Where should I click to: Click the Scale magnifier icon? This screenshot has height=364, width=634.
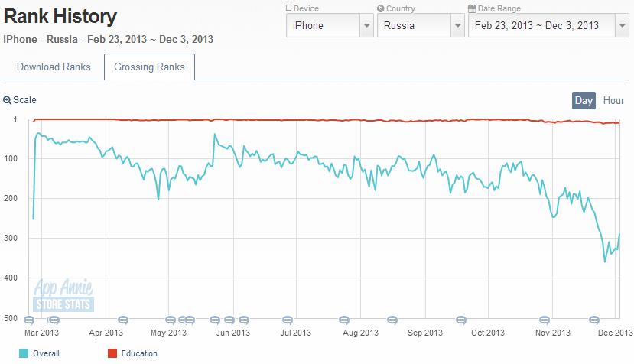point(7,100)
